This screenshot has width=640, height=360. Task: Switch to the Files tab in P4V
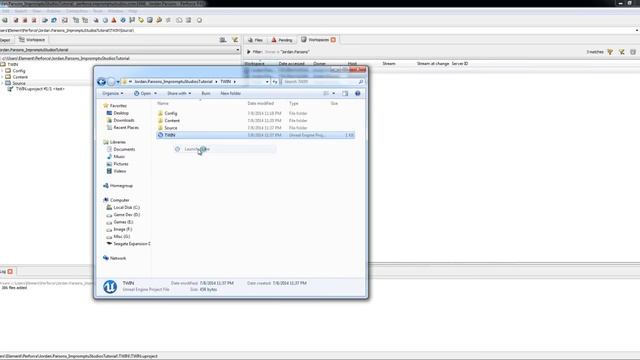point(255,40)
